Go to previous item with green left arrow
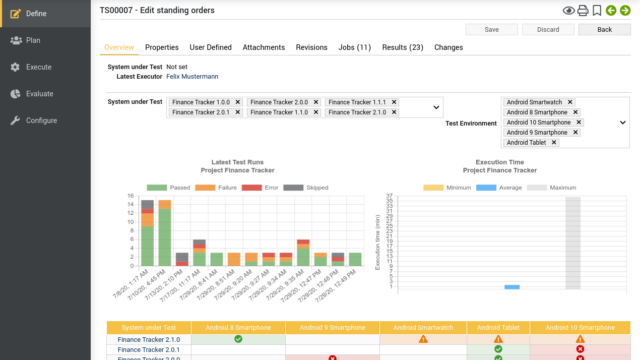The height and width of the screenshot is (360, 640). pos(611,10)
